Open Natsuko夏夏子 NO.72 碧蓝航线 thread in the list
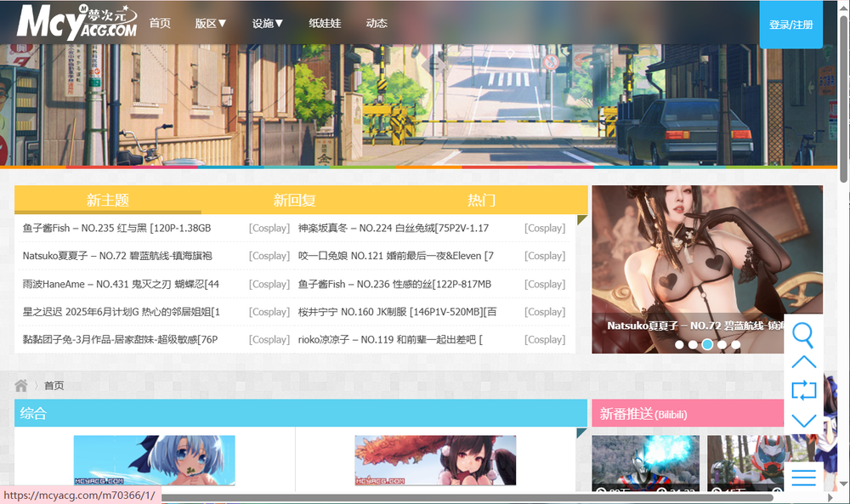This screenshot has height=504, width=850. tap(117, 256)
